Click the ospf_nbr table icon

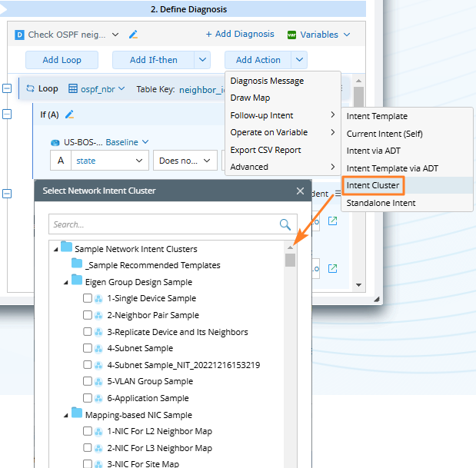(x=73, y=88)
